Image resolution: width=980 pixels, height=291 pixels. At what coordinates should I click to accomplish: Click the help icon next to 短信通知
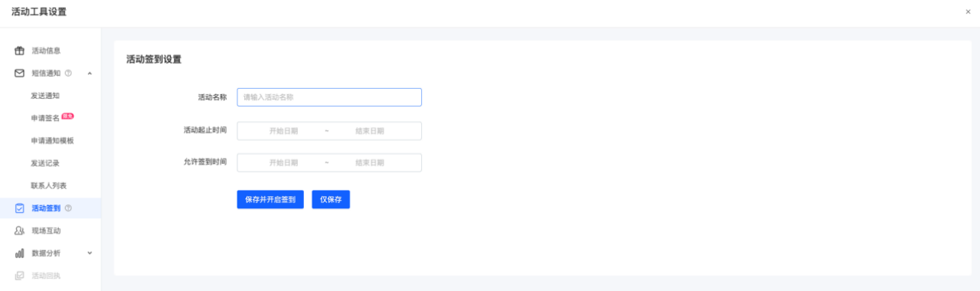[x=68, y=73]
